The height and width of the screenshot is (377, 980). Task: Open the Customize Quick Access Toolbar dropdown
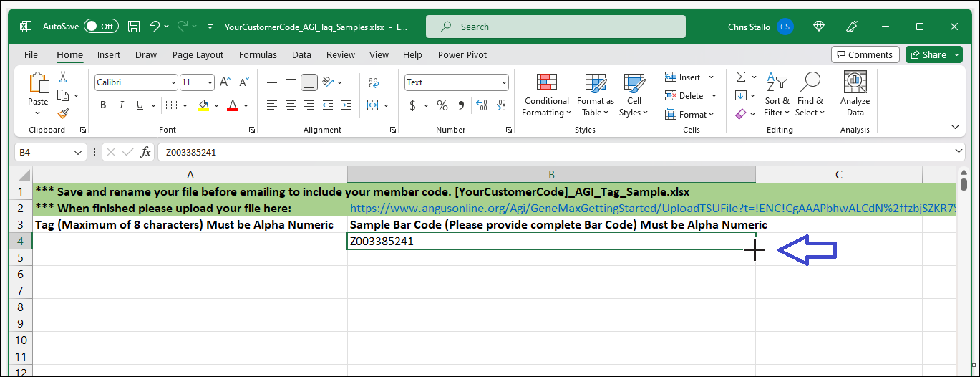click(210, 27)
